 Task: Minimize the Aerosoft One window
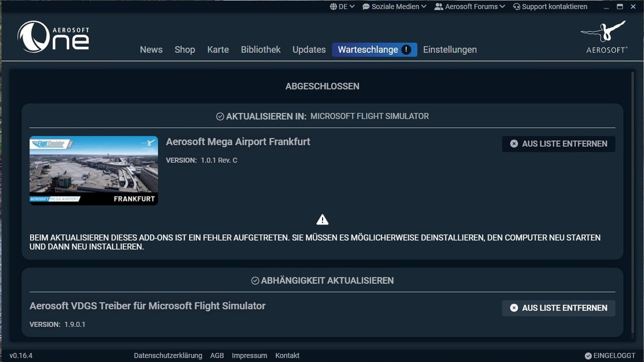(605, 7)
